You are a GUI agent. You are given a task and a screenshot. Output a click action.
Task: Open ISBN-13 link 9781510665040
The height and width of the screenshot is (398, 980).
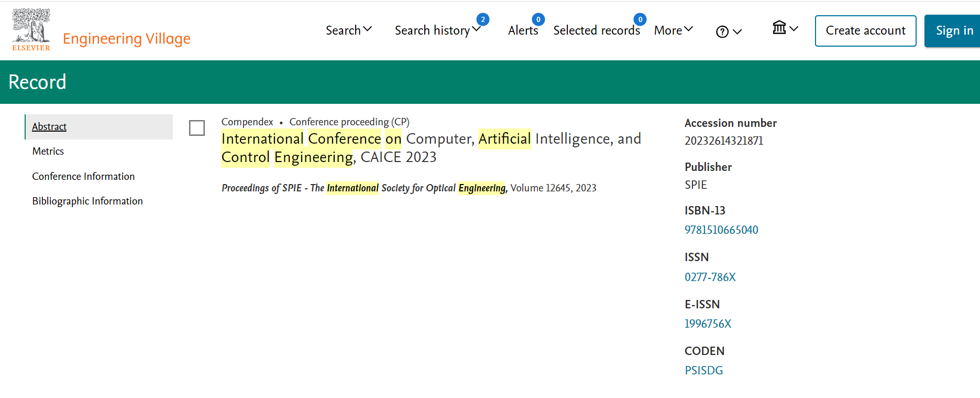[721, 230]
